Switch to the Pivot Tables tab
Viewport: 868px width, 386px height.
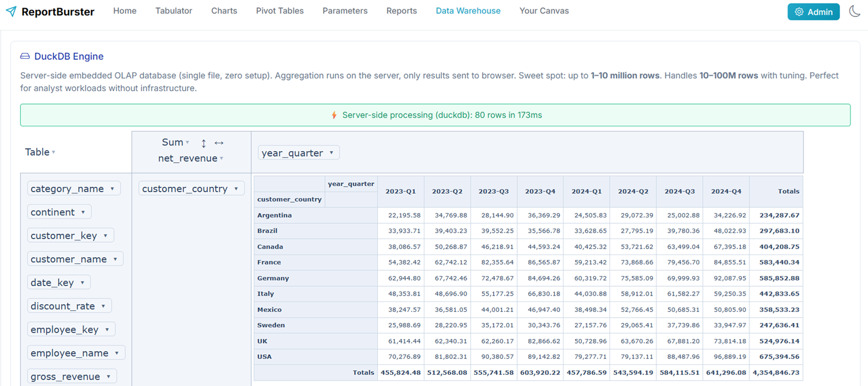pyautogui.click(x=280, y=11)
